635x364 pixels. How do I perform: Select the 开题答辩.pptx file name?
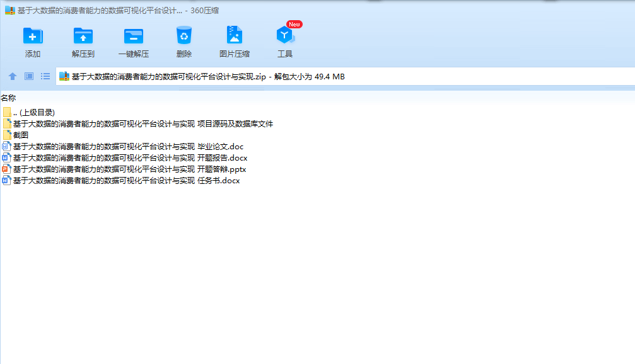point(130,169)
